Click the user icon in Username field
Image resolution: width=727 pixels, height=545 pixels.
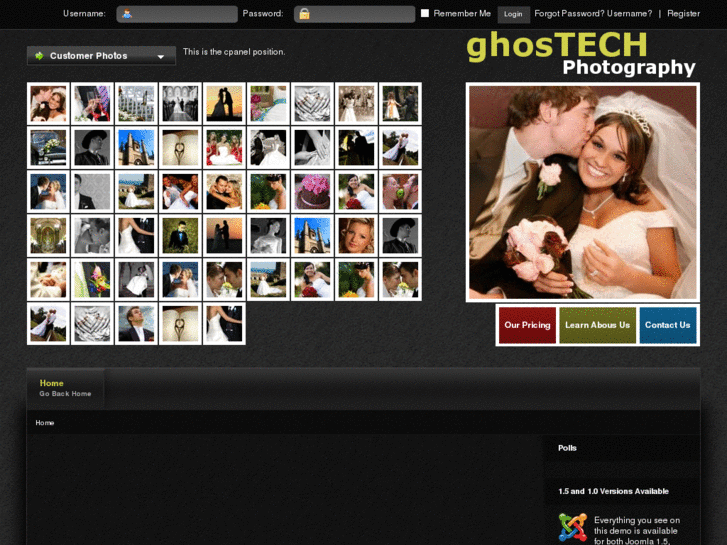[127, 14]
